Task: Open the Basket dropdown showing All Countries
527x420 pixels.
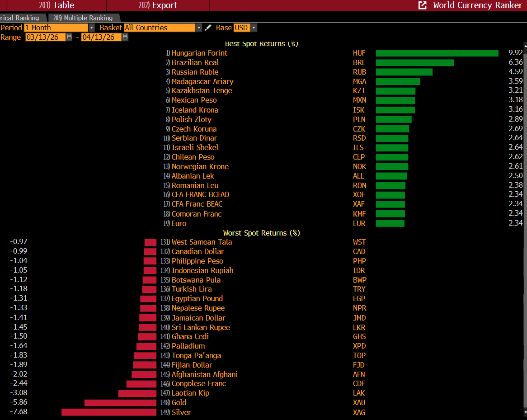Action: [x=198, y=28]
